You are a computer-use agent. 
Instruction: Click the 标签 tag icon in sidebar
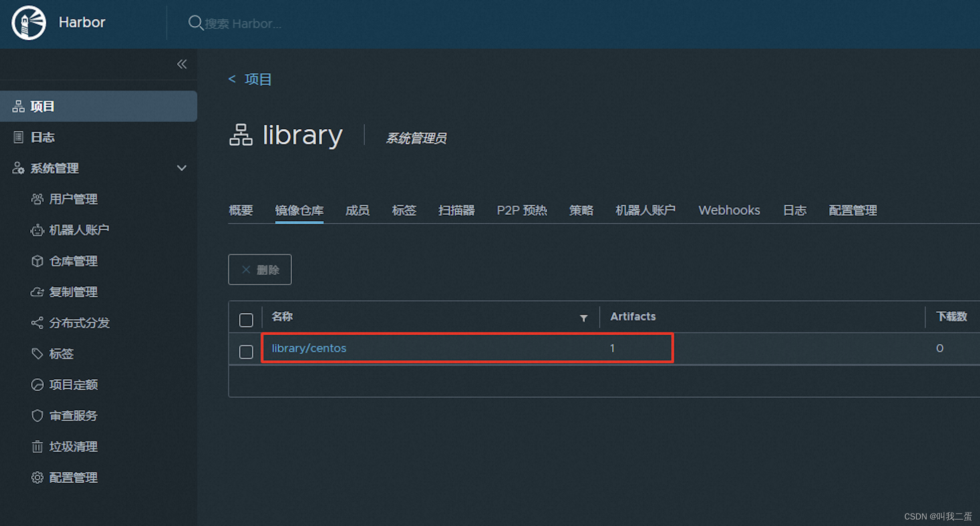(x=37, y=354)
